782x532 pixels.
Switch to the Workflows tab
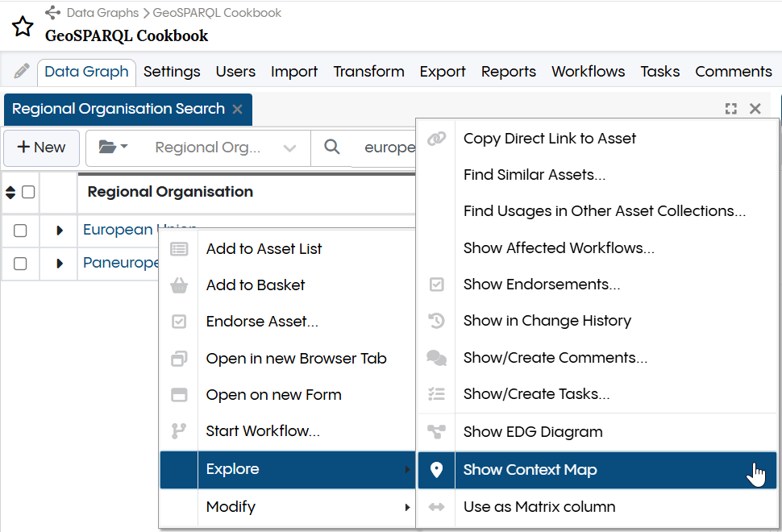(588, 72)
